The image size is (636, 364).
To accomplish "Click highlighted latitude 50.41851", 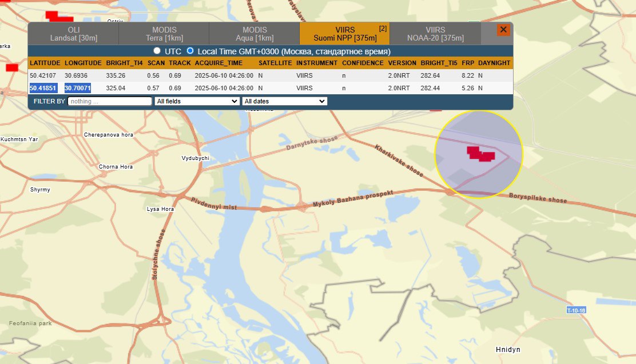I will coord(43,88).
